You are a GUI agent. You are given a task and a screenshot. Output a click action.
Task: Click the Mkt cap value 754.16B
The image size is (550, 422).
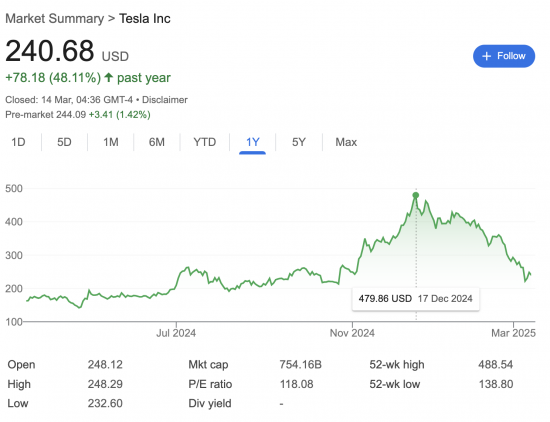(300, 365)
